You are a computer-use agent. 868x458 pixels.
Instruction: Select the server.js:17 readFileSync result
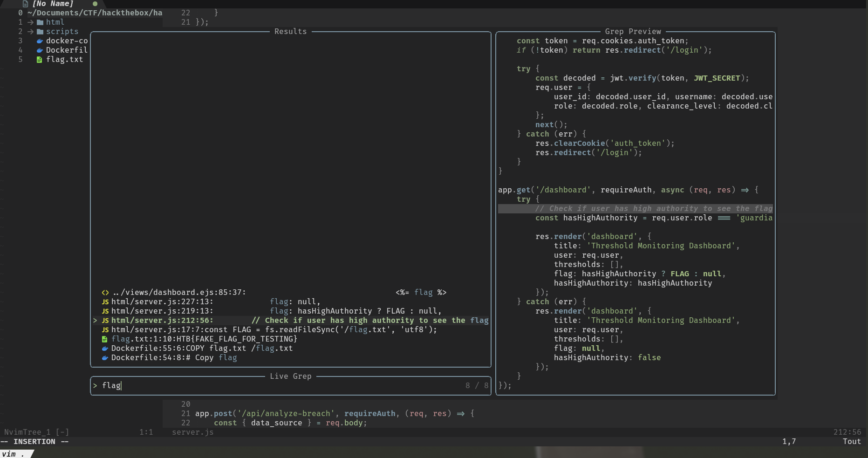click(x=274, y=330)
